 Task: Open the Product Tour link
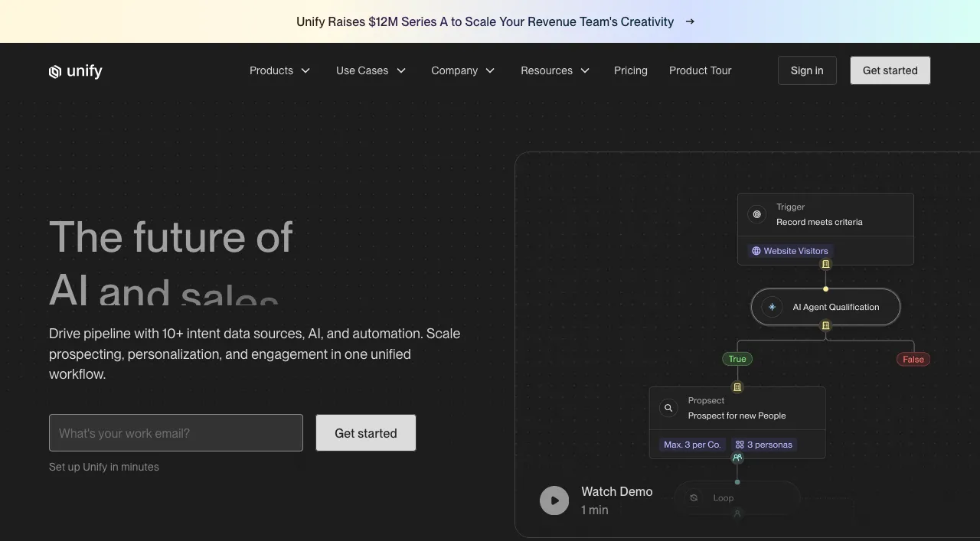point(701,70)
